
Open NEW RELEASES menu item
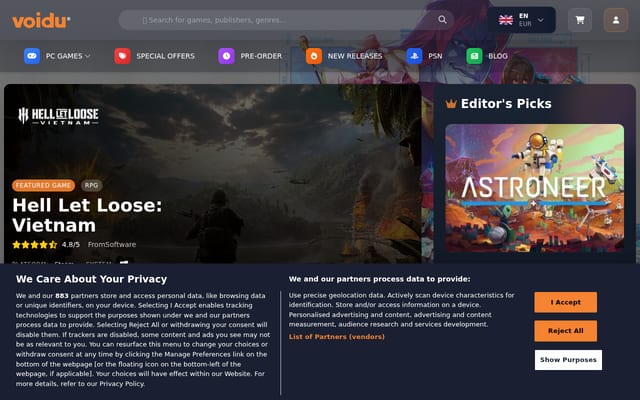(355, 56)
